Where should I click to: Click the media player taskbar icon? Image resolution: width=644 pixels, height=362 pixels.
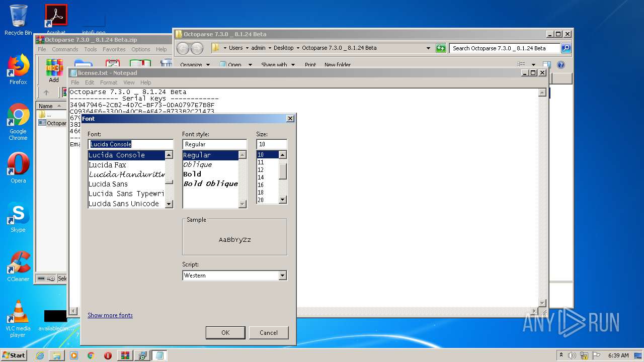pos(74,355)
